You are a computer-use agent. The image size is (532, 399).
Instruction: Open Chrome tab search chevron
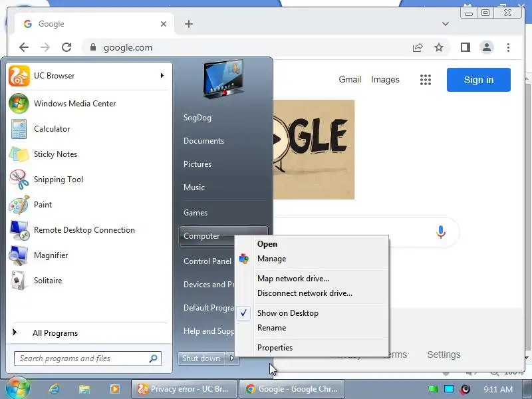pos(446,24)
